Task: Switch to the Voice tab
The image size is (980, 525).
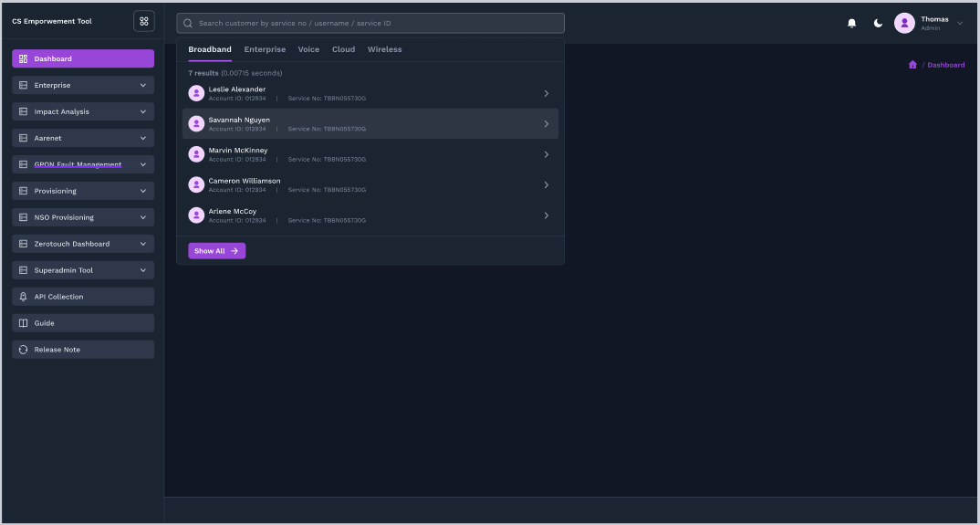Action: pyautogui.click(x=308, y=49)
